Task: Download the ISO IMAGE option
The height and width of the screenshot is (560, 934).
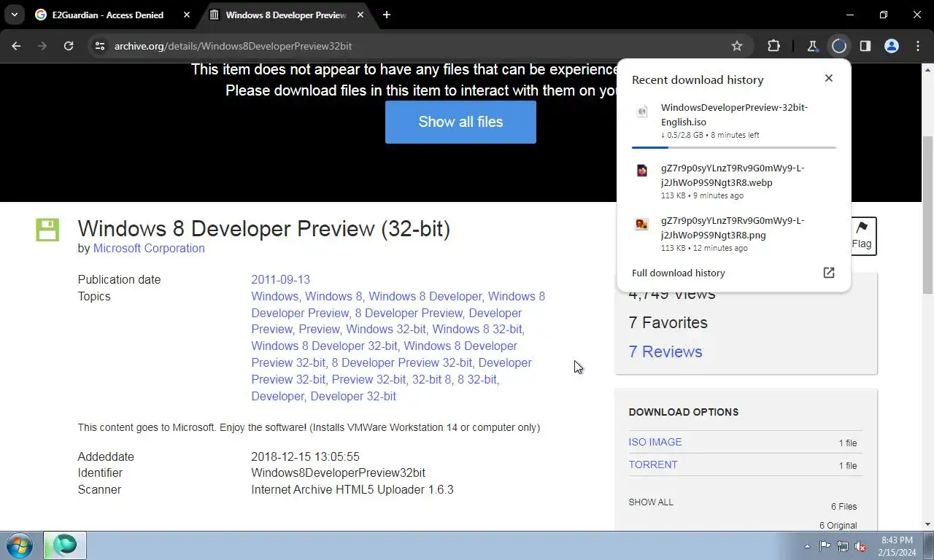Action: (655, 442)
